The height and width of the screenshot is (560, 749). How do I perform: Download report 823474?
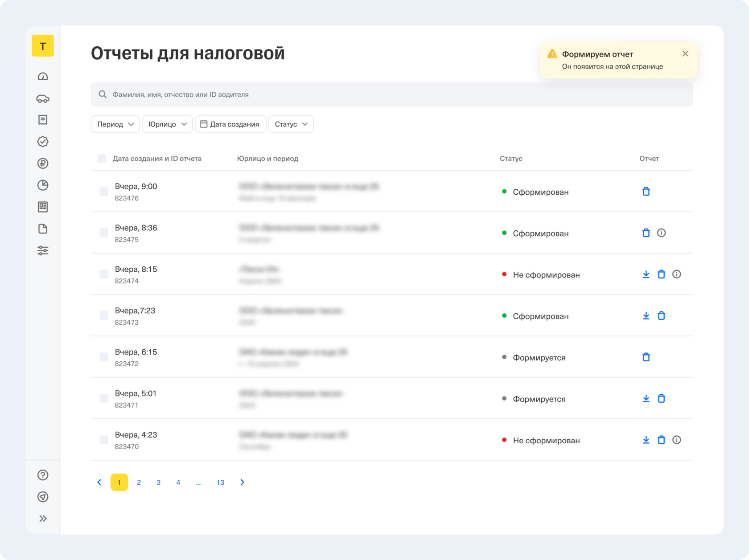click(x=646, y=274)
